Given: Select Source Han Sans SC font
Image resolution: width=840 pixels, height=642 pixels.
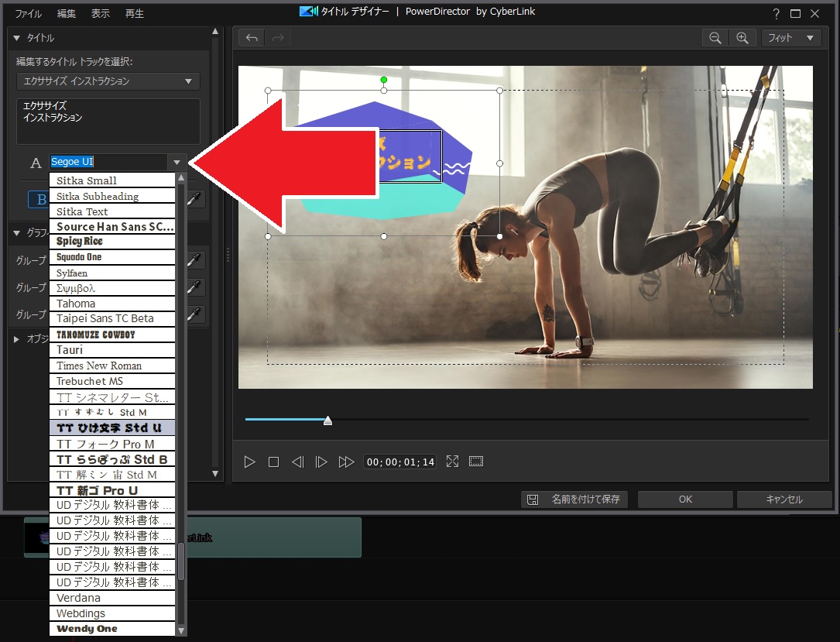Looking at the screenshot, I should click(x=112, y=227).
